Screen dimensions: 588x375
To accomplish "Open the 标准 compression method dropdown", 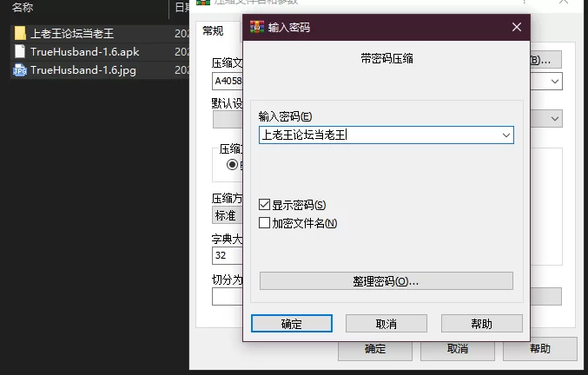I will pyautogui.click(x=228, y=215).
